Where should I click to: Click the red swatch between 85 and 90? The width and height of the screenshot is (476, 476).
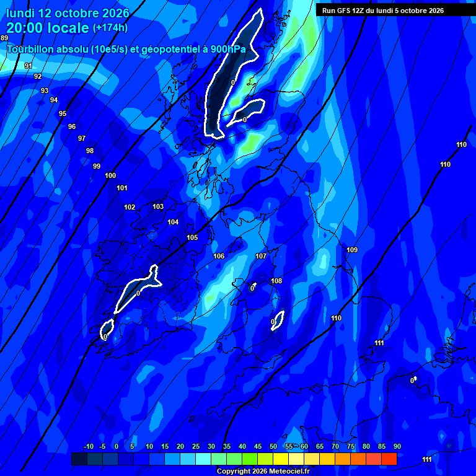click(x=389, y=459)
